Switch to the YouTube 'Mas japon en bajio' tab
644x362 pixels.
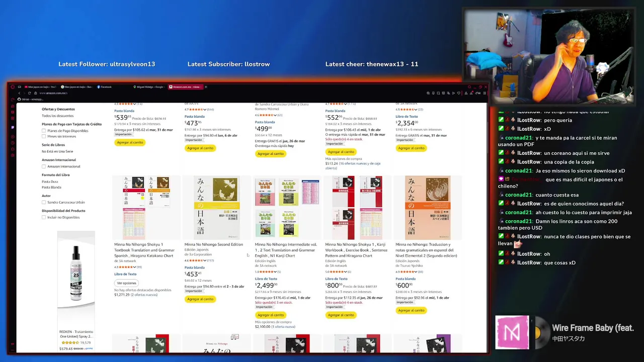coord(41,87)
